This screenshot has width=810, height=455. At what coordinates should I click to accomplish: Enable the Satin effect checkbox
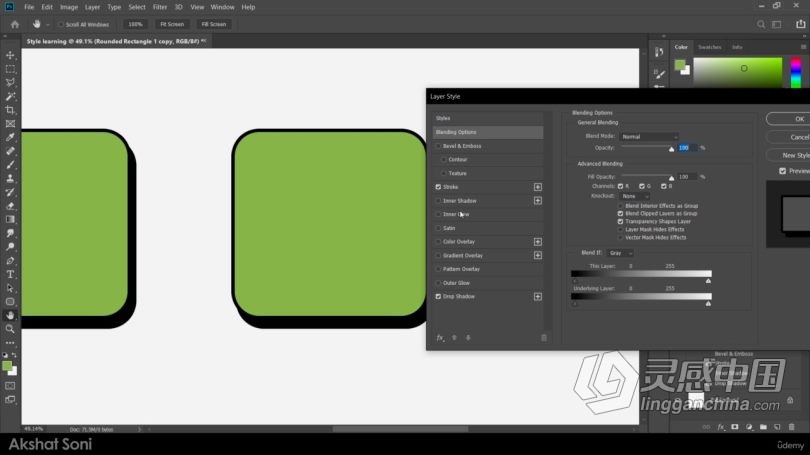[x=438, y=228]
